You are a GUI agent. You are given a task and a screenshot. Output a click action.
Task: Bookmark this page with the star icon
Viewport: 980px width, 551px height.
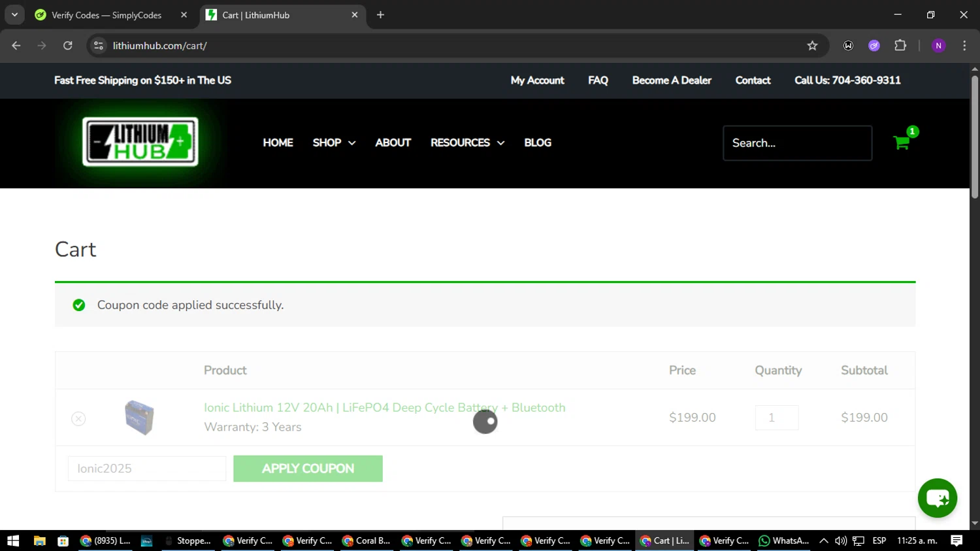[x=812, y=46]
